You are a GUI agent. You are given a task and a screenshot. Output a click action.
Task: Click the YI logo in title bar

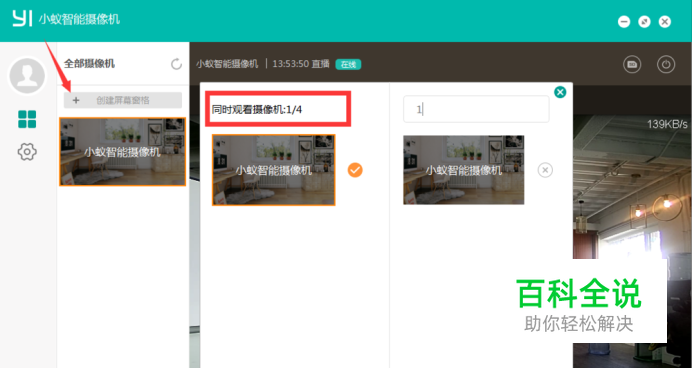(x=22, y=19)
